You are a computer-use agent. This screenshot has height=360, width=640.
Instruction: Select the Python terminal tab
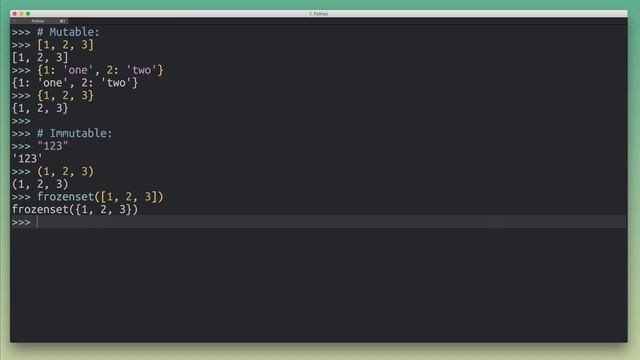pos(40,21)
